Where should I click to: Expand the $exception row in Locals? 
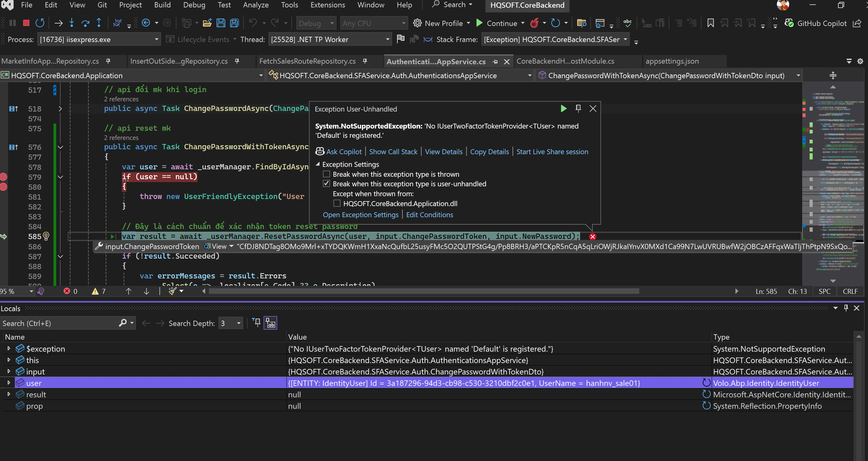click(x=9, y=349)
